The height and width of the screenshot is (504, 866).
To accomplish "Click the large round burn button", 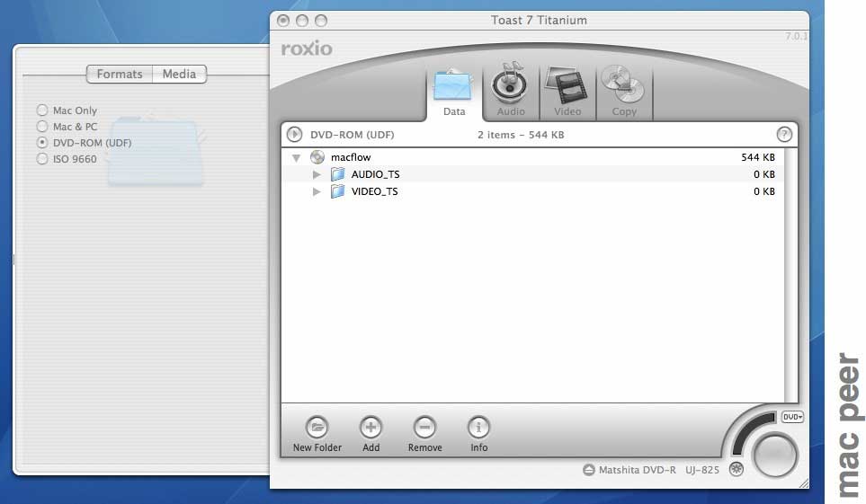I will pyautogui.click(x=775, y=455).
